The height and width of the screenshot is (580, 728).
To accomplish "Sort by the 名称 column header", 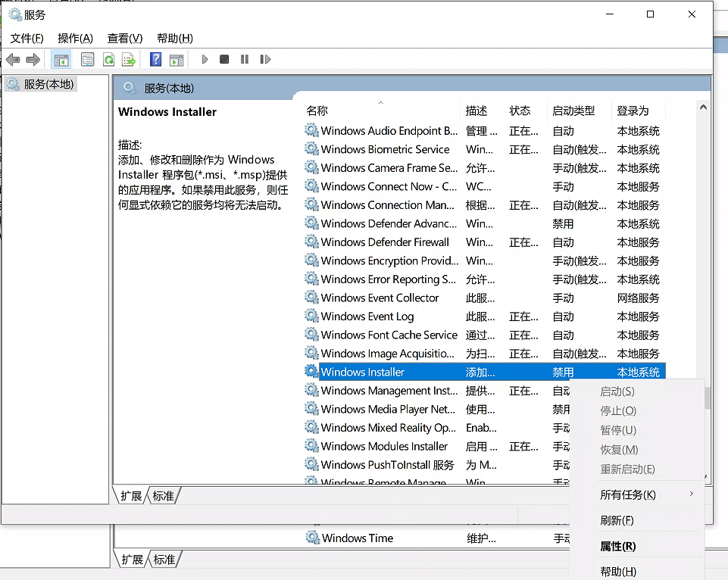I will (381, 111).
